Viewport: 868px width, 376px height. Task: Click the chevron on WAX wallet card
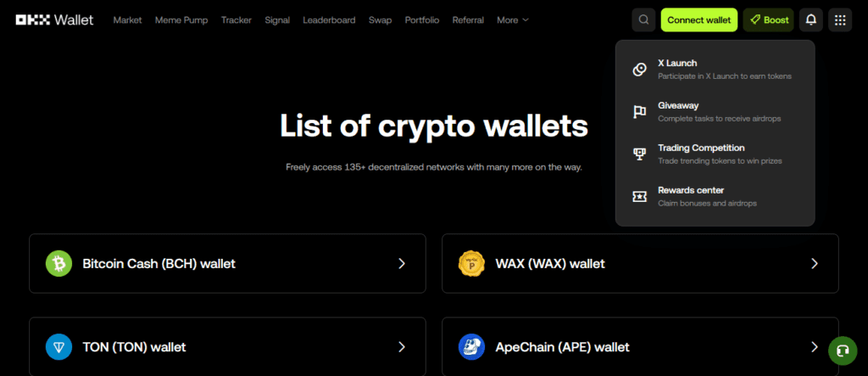tap(814, 264)
